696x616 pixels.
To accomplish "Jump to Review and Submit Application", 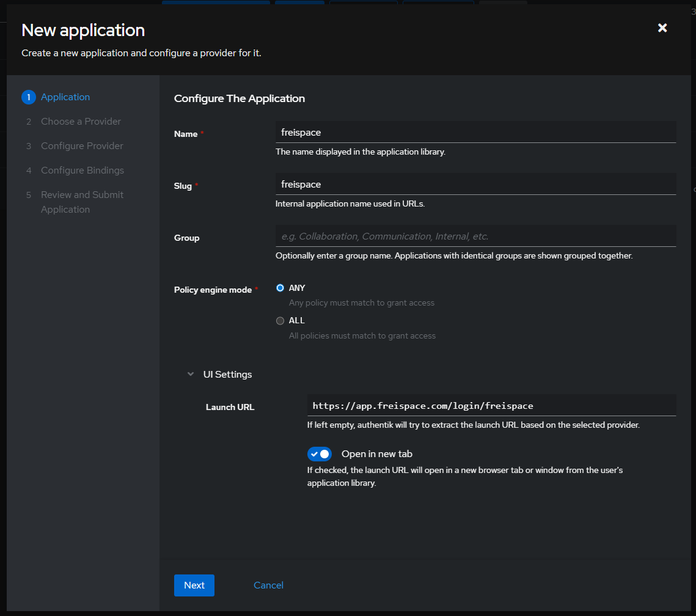I will (x=82, y=202).
